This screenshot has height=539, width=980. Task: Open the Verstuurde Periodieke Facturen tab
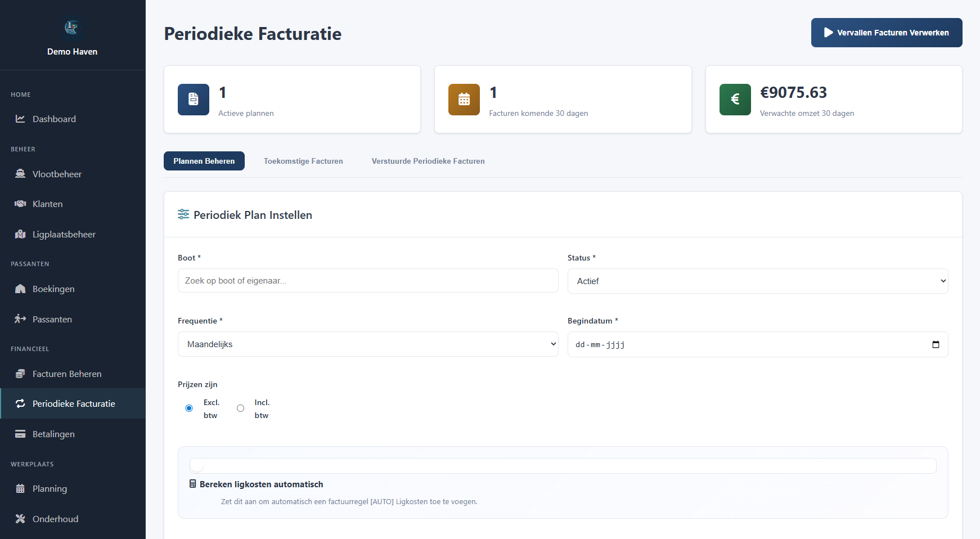[428, 161]
